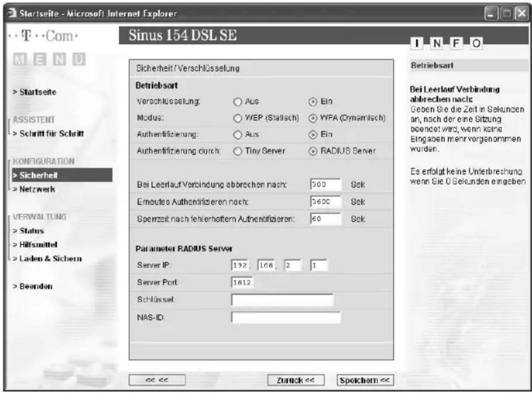This screenshot has width=532, height=393.
Task: Focus the Leerlauf timeout field showing 300
Action: (326, 184)
